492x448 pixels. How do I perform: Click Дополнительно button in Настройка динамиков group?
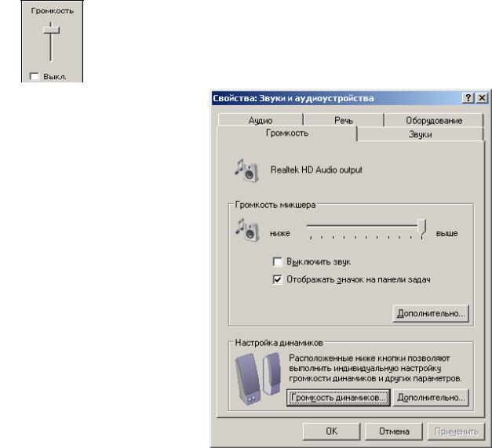pyautogui.click(x=431, y=398)
